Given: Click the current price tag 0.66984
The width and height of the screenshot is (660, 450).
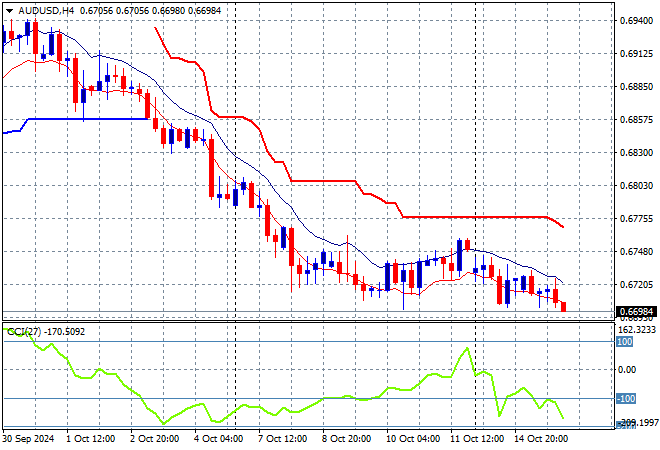Looking at the screenshot, I should [x=636, y=312].
